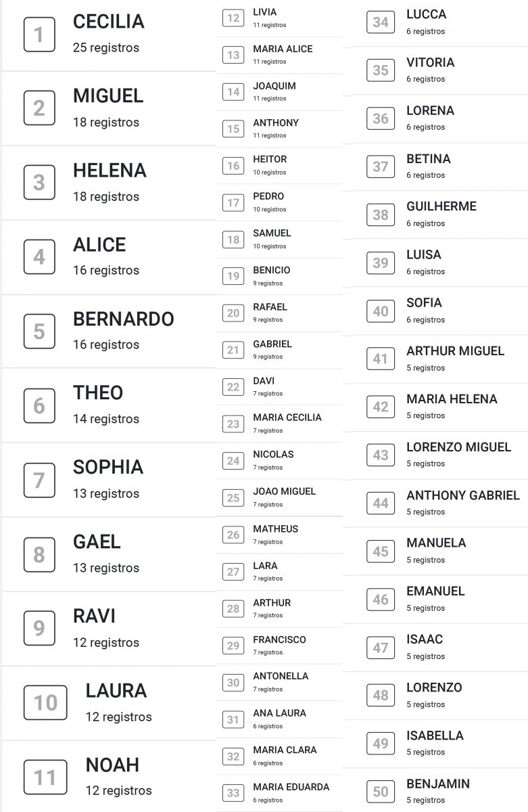Select the rank 34 badge beside LUCCA
Screen dimensions: 528x812
coord(381,22)
